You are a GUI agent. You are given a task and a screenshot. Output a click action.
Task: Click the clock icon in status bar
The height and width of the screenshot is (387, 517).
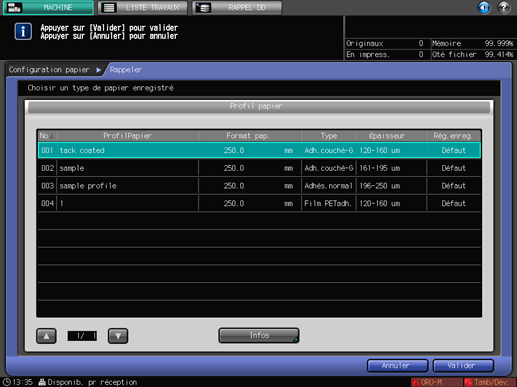tap(7, 382)
